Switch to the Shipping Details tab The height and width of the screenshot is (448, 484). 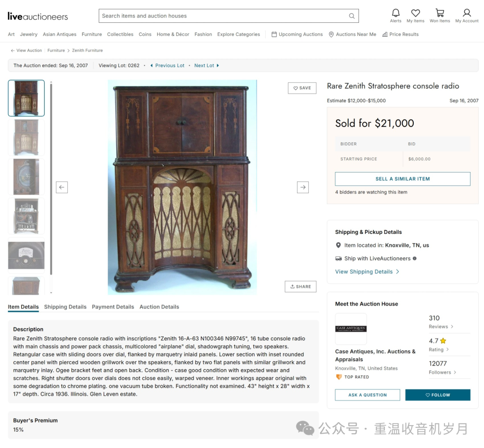65,307
